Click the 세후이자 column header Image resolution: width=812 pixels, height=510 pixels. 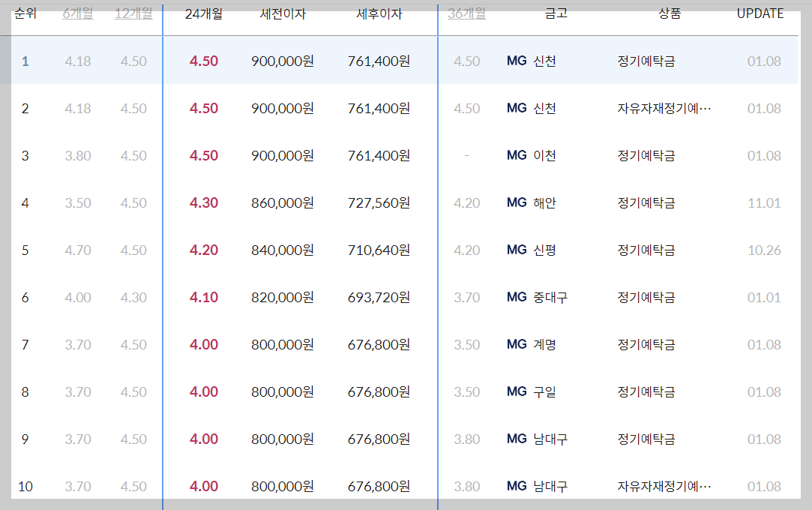point(379,14)
